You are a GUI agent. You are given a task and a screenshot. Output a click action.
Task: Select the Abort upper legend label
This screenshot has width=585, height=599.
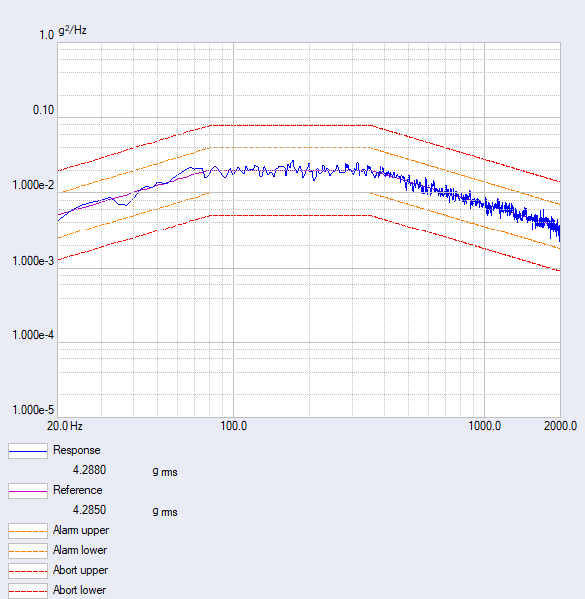click(80, 570)
